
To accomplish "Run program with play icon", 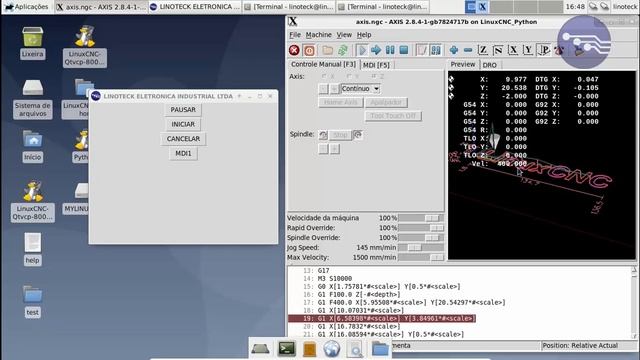I will [x=362, y=50].
